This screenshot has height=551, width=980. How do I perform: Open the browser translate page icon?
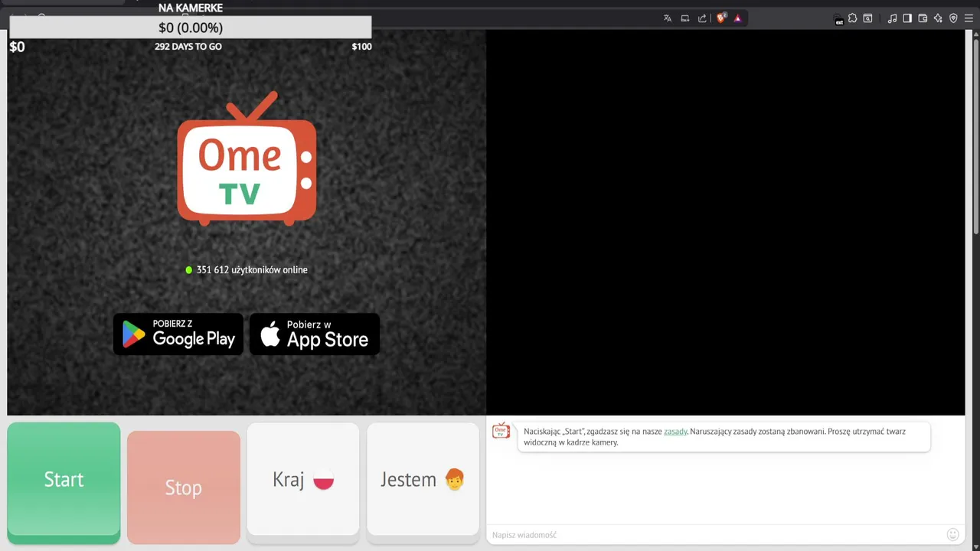tap(668, 18)
